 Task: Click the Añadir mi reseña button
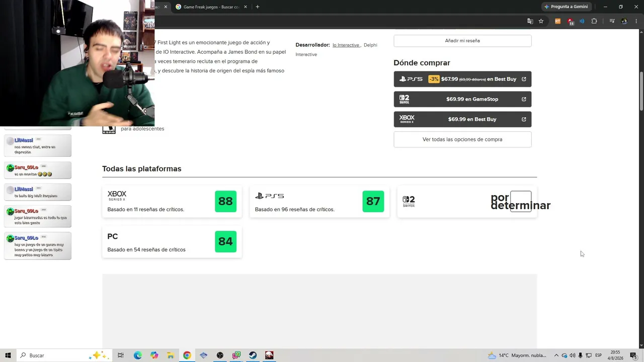point(462,41)
